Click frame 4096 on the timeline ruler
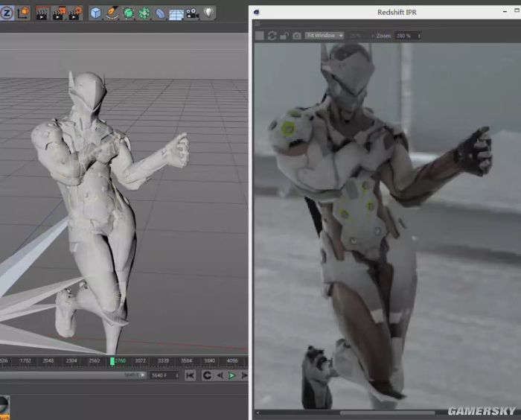 tap(232, 361)
